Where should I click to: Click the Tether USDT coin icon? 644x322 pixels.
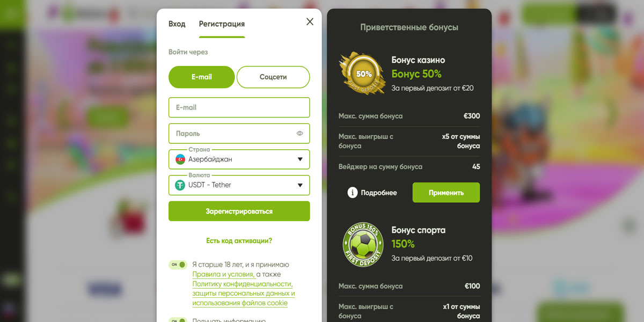pyautogui.click(x=180, y=185)
